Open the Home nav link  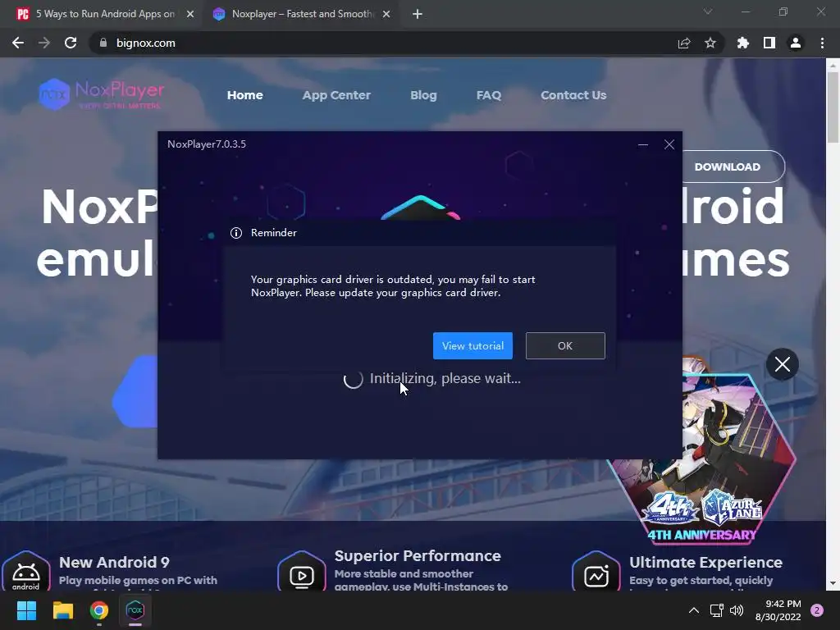pyautogui.click(x=244, y=95)
